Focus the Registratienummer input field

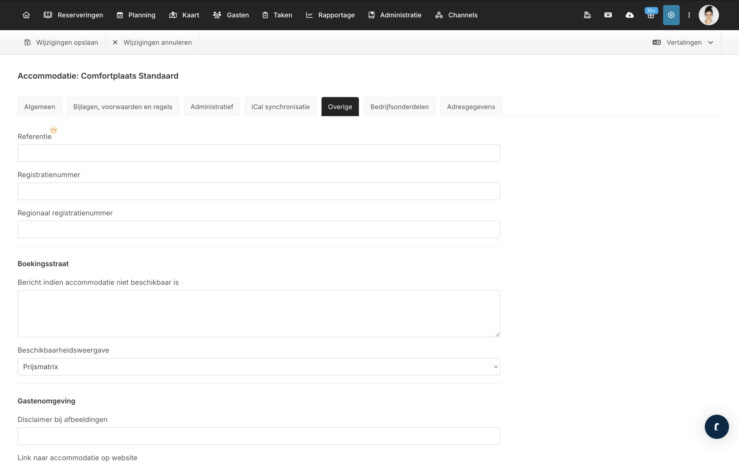259,191
